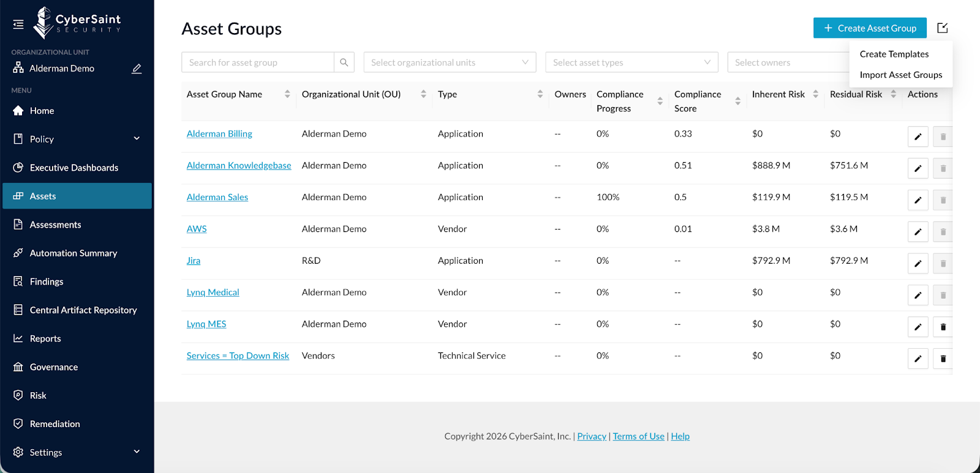Choose Import Asset Groups menu option

click(x=900, y=75)
